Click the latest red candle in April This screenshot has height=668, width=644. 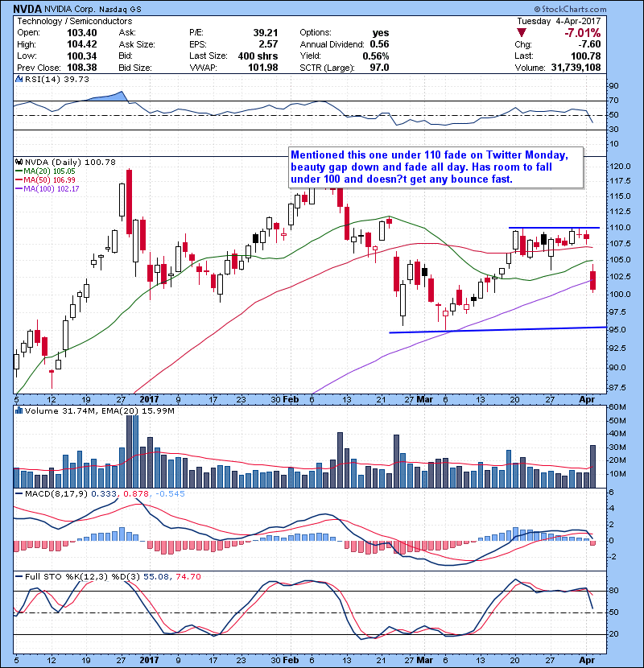[x=592, y=280]
